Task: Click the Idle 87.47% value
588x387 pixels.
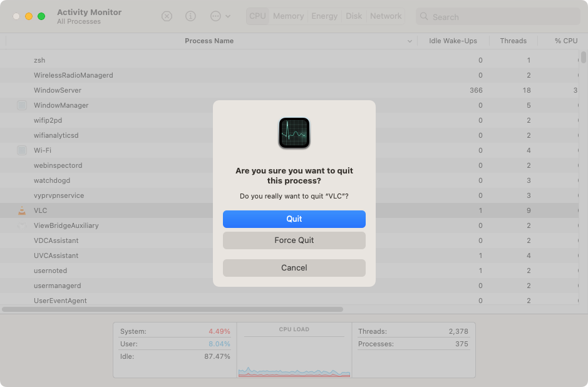Action: [217, 356]
